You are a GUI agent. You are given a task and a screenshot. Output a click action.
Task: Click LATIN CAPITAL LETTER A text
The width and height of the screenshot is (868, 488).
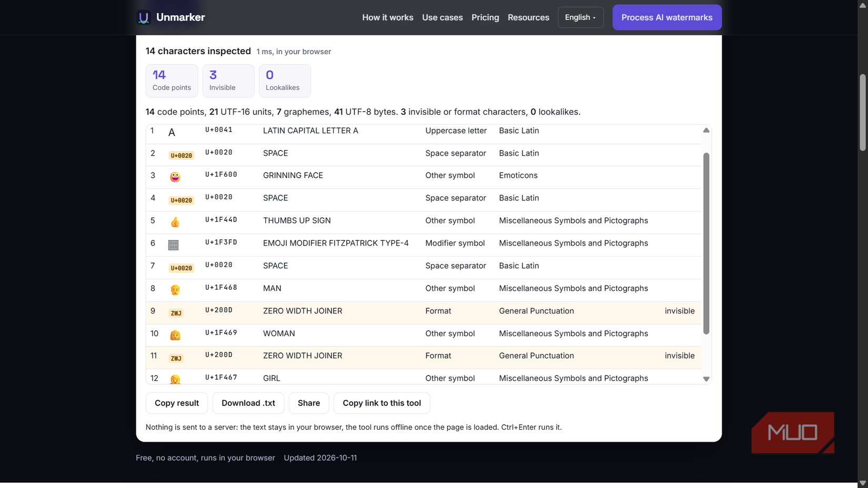(310, 130)
